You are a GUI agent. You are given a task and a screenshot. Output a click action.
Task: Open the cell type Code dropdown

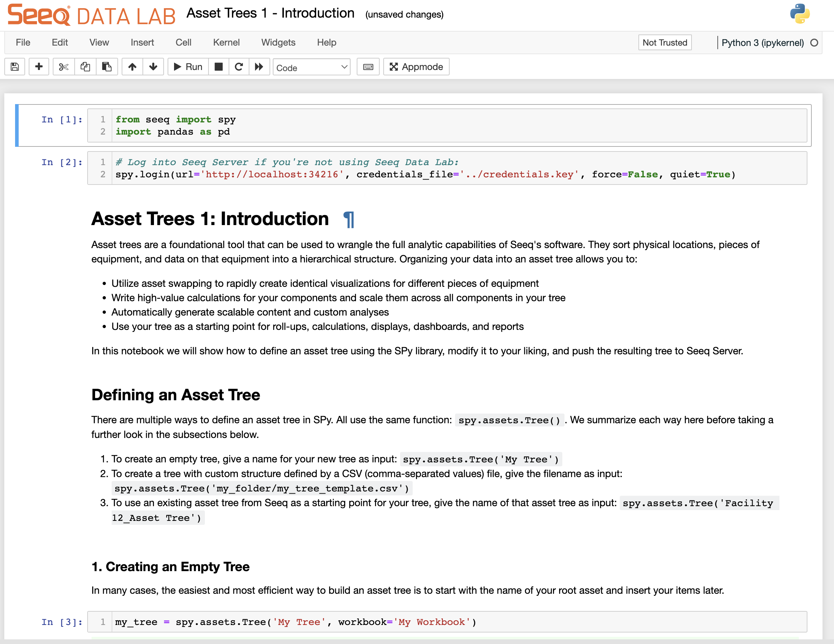click(x=311, y=67)
